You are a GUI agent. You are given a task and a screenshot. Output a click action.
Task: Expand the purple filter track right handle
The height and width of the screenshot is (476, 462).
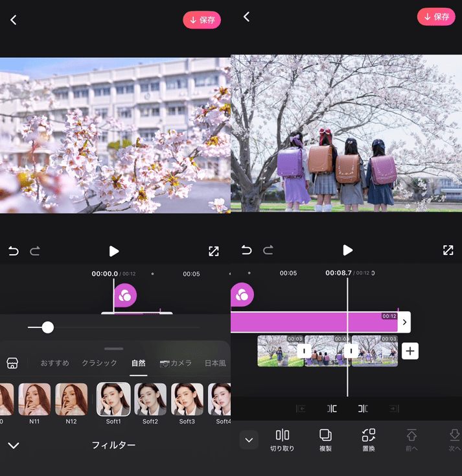(x=404, y=322)
